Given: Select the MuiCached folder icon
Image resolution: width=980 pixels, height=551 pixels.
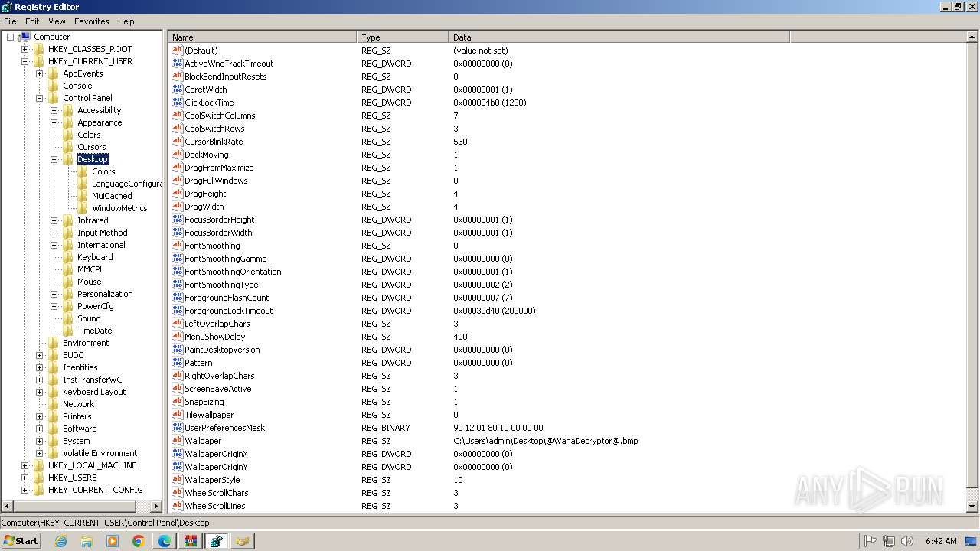Looking at the screenshot, I should (83, 196).
